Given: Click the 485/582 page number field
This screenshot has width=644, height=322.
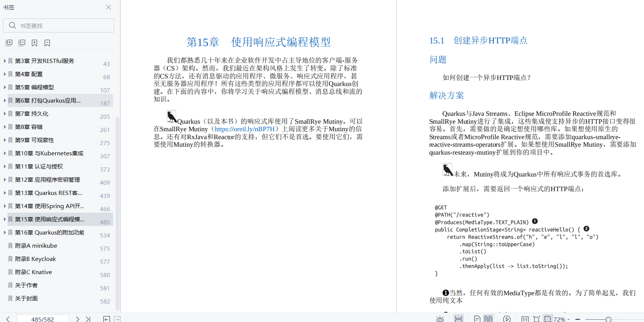Looking at the screenshot, I should coord(43,319).
